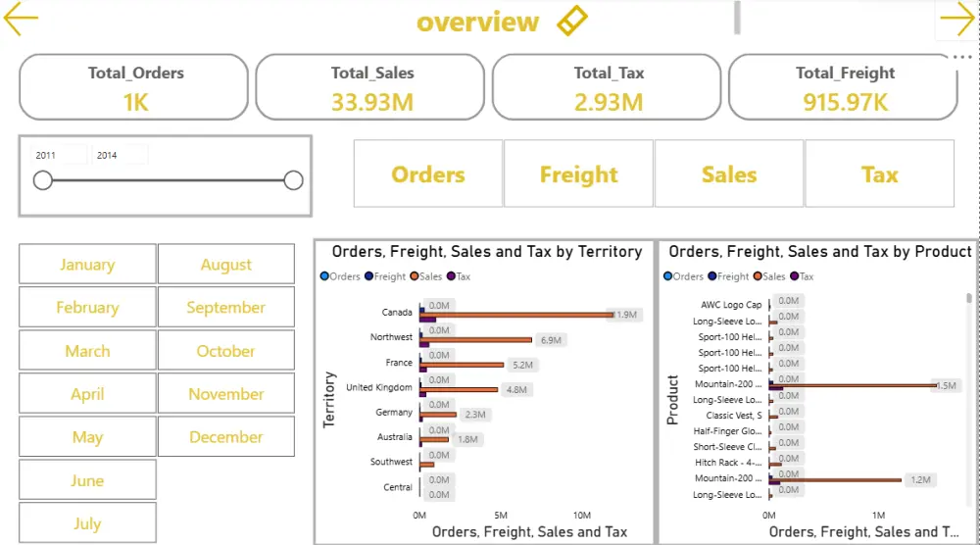Click the 2014 end year field
Image resolution: width=980 pixels, height=545 pixels.
pyautogui.click(x=120, y=155)
